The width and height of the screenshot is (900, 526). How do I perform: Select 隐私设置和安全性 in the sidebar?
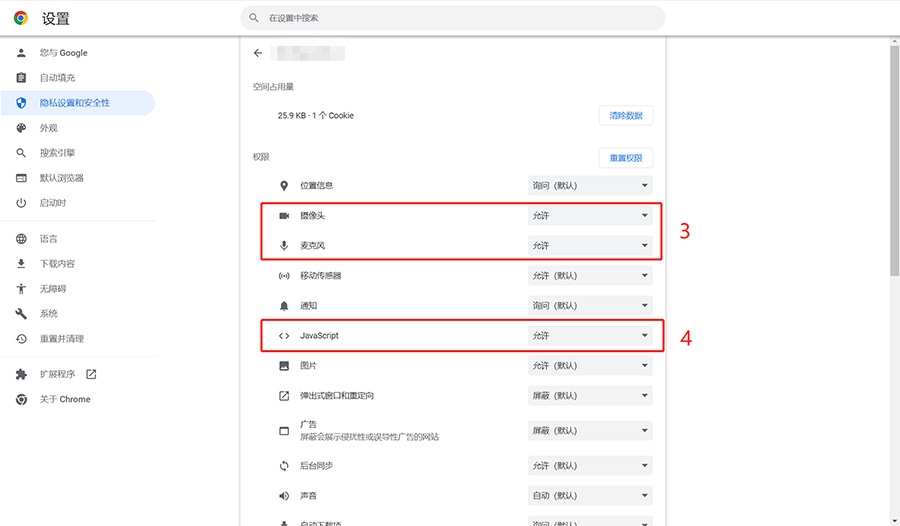tap(75, 103)
